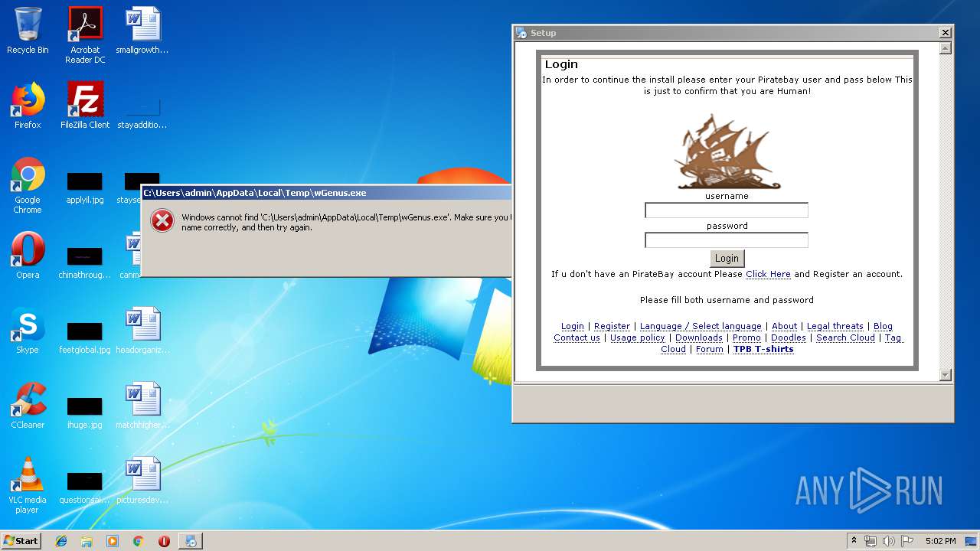The width and height of the screenshot is (980, 551).
Task: Open the About link
Action: [784, 326]
